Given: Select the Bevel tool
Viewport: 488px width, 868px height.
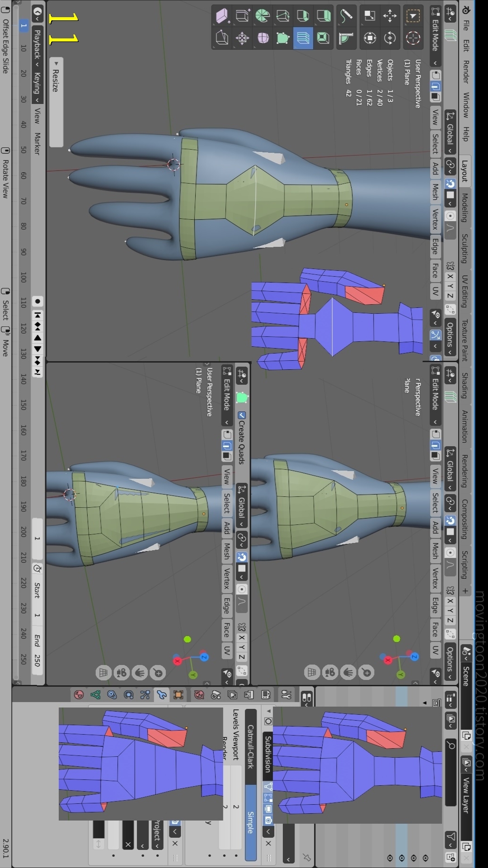Looking at the screenshot, I should [303, 16].
